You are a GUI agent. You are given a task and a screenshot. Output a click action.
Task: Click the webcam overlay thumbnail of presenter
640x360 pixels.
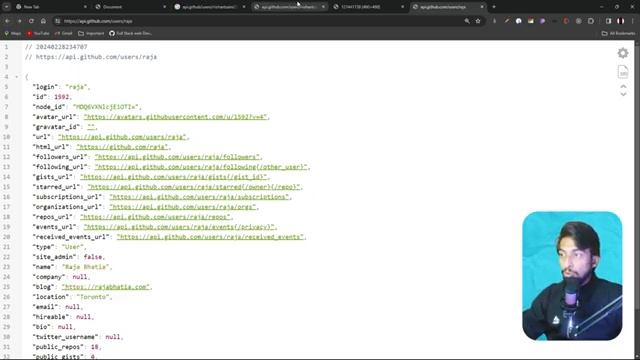572,276
